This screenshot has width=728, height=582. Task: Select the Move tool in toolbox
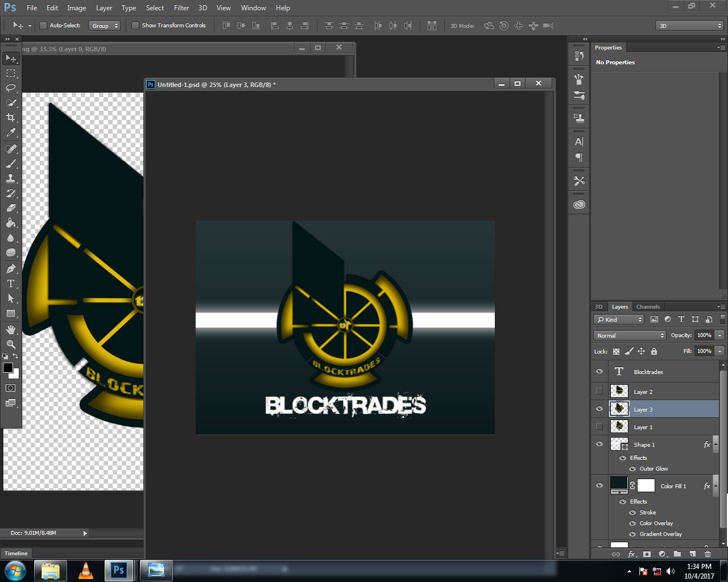point(11,59)
